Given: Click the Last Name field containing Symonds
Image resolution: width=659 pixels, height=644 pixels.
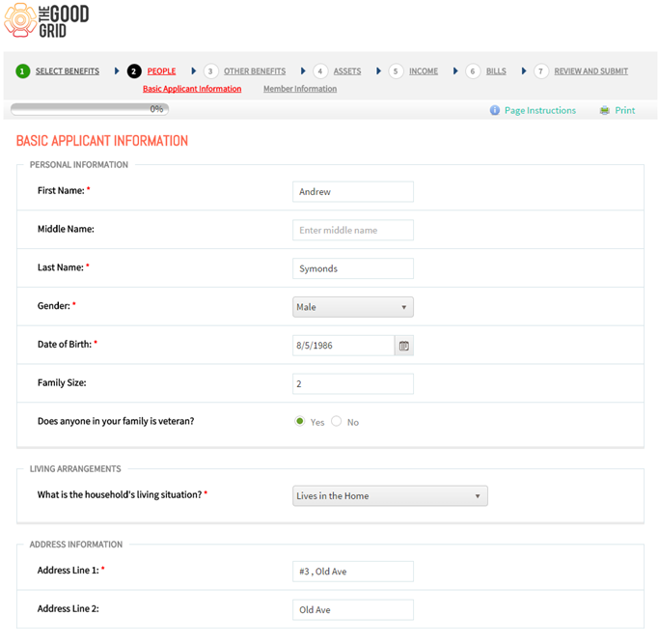Looking at the screenshot, I should click(353, 268).
